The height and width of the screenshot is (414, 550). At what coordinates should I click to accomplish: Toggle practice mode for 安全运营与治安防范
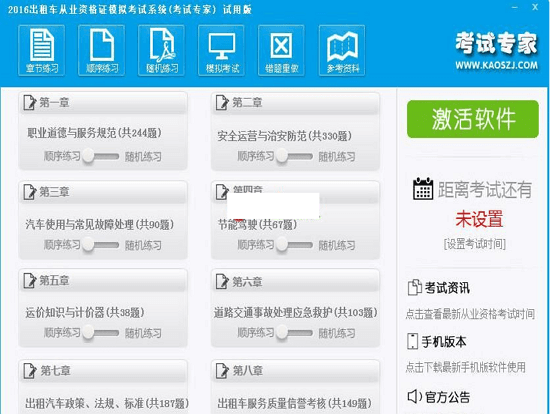(x=294, y=156)
